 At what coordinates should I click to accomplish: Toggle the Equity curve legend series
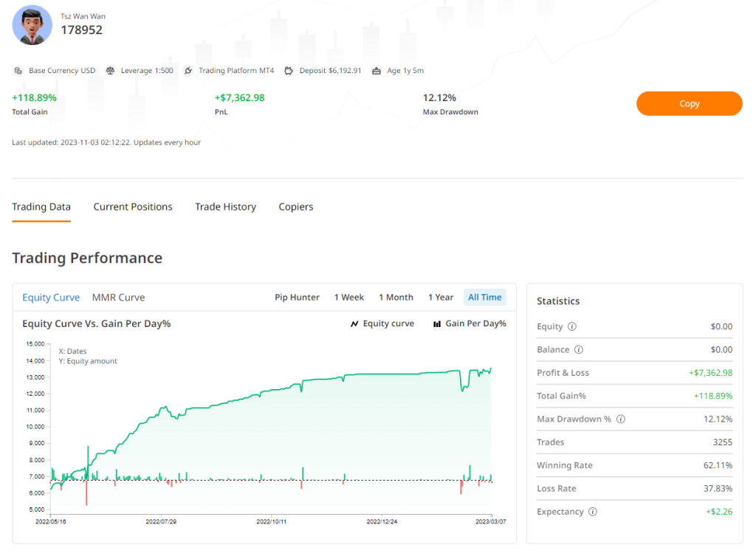[x=382, y=323]
